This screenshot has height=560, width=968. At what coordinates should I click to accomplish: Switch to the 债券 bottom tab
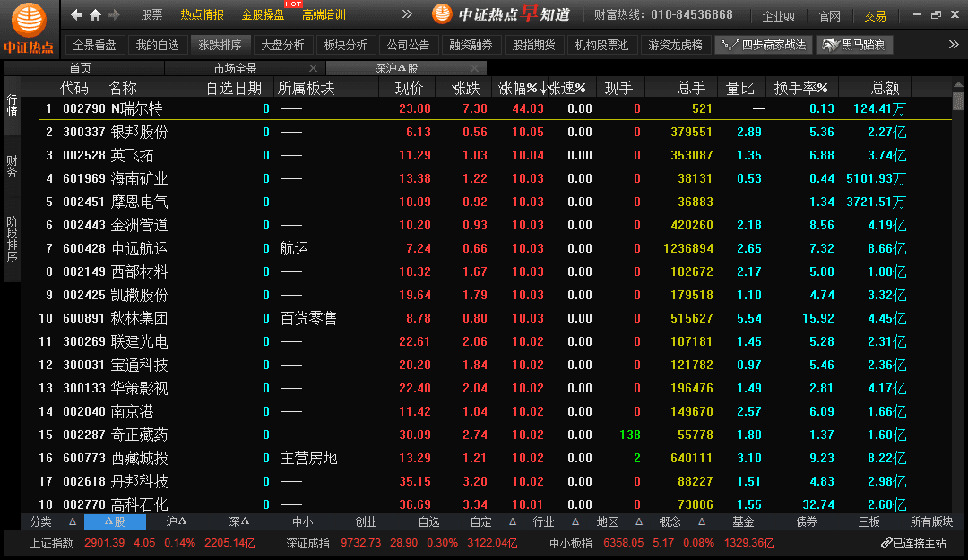807,521
